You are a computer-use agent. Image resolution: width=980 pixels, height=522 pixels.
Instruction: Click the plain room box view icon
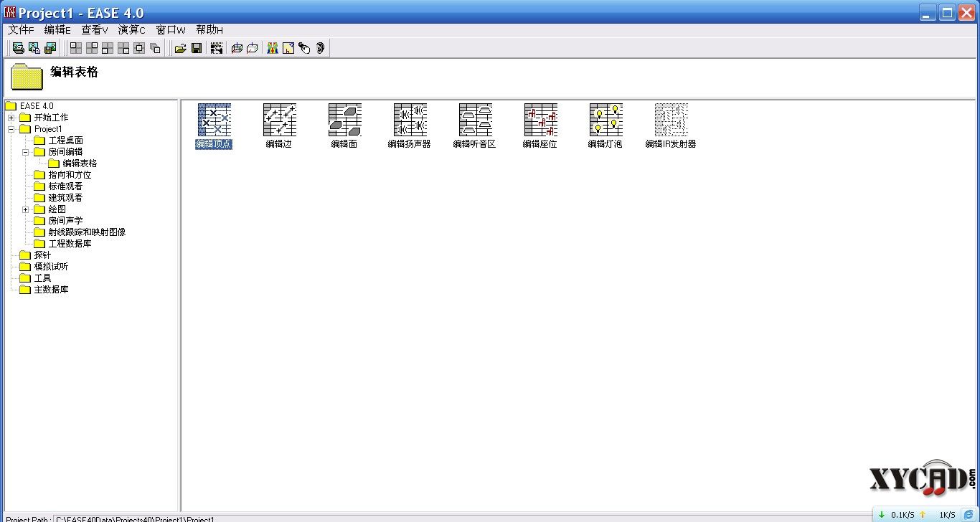[x=253, y=48]
